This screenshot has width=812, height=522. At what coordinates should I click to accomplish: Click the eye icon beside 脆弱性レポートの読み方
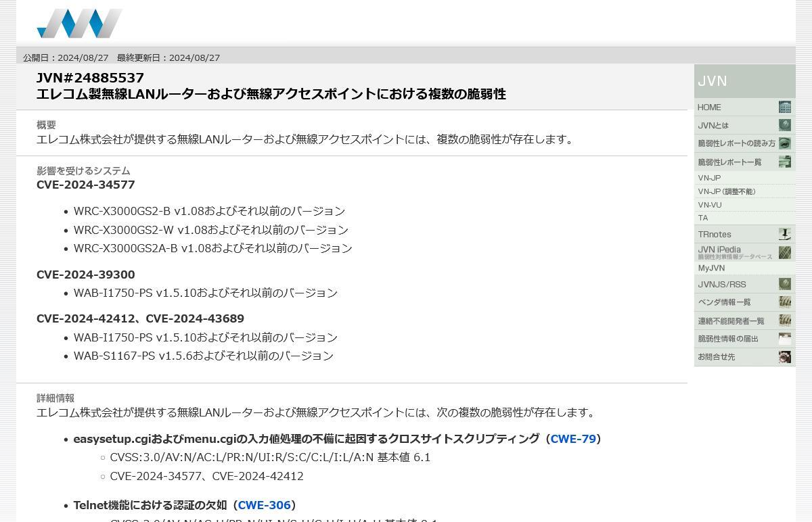coord(785,143)
